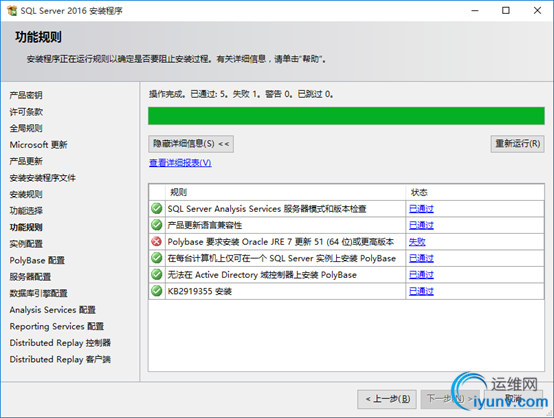
Task: Click the red failed icon for the Polybase Oracle JRE rule
Action: [x=157, y=242]
